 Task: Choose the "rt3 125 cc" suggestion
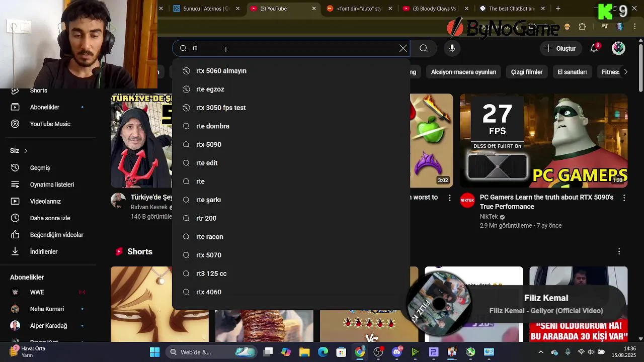tap(291, 274)
